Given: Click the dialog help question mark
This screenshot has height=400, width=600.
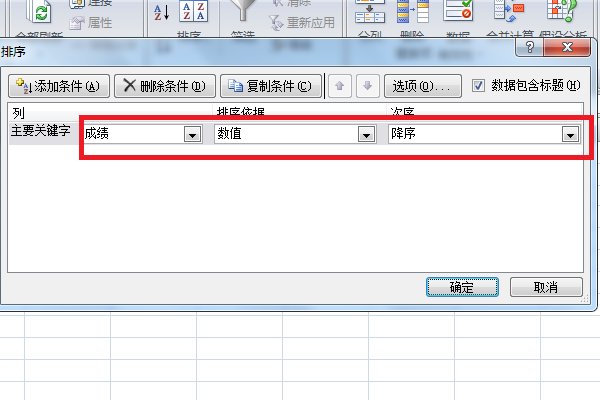Looking at the screenshot, I should coord(530,47).
